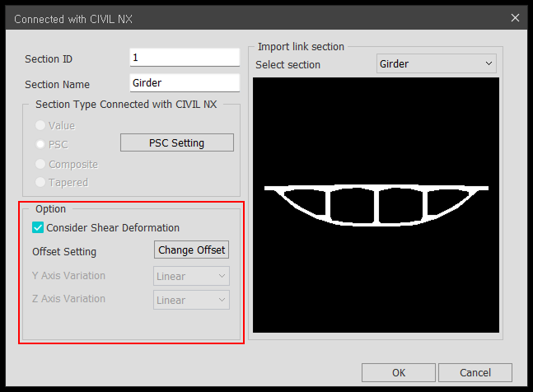Choose the PSC section type radio button
Image resolution: width=533 pixels, height=392 pixels.
point(40,144)
